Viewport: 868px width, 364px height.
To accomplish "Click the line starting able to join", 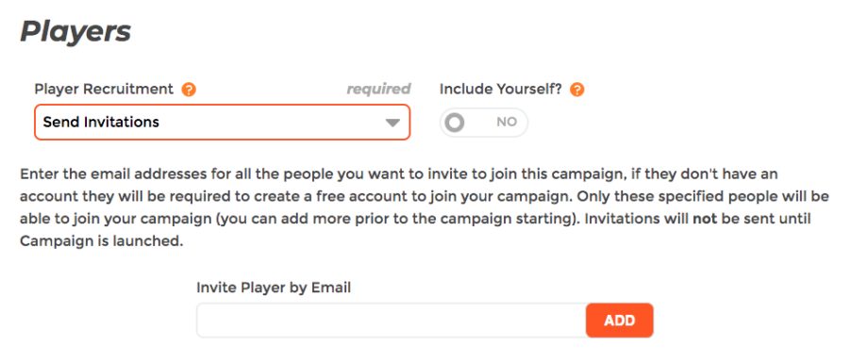I will (x=415, y=219).
